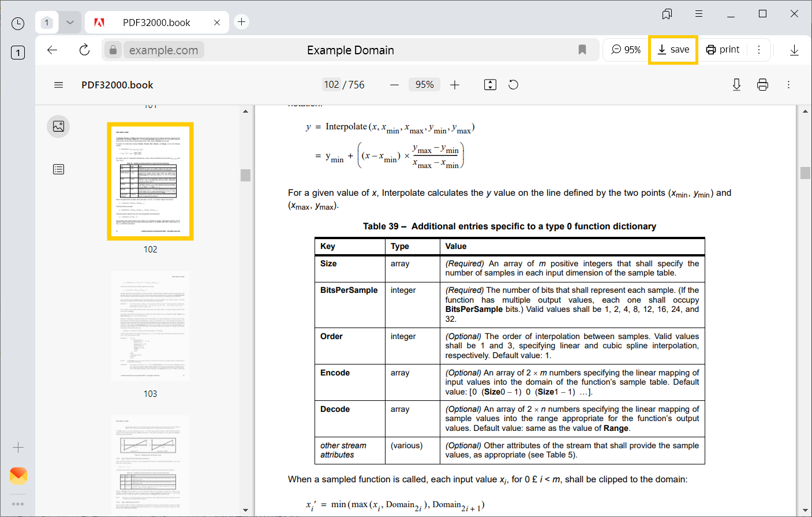Click the print button in the browser toolbar
Image resolution: width=812 pixels, height=517 pixels.
click(x=723, y=50)
